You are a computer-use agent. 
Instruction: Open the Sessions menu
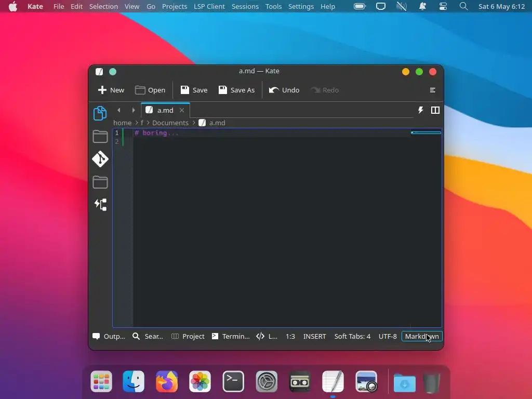245,6
